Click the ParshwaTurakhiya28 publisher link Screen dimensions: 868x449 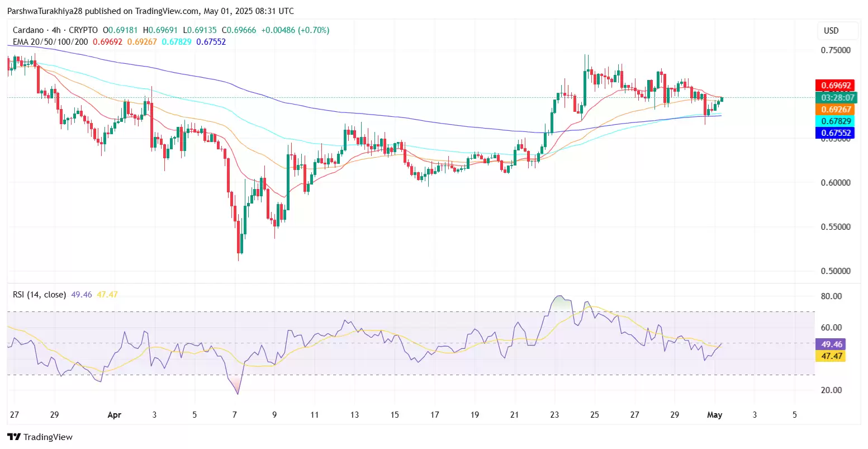pos(42,11)
